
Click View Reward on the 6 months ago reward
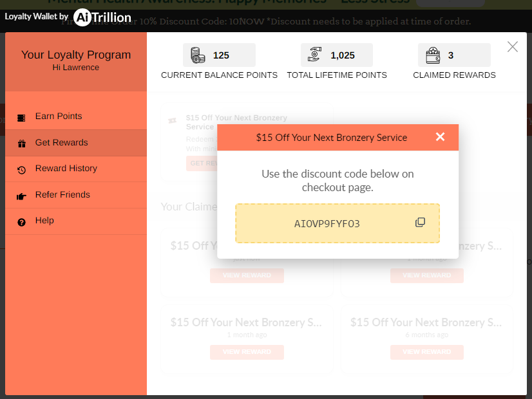click(426, 352)
